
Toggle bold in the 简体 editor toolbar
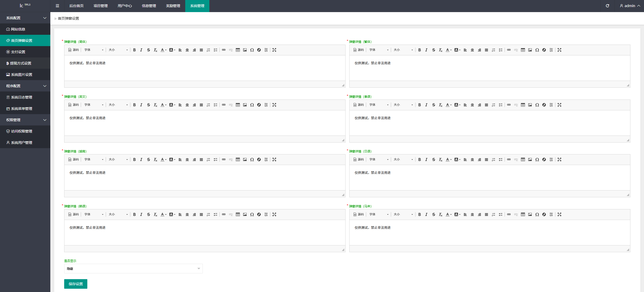click(x=134, y=50)
